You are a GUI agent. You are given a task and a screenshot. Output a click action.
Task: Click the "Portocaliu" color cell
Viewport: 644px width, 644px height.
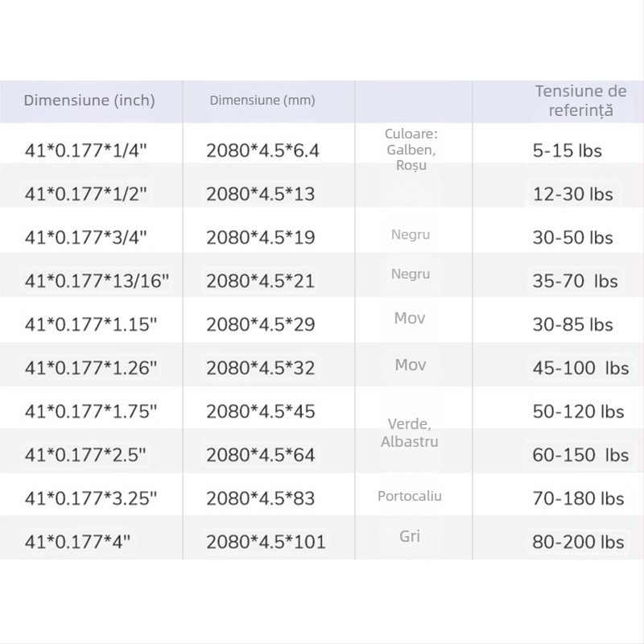point(410,496)
